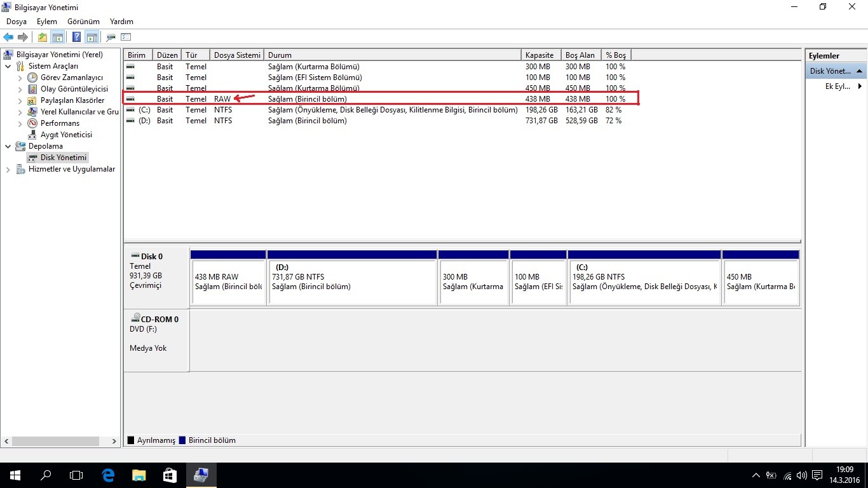Viewport: 868px width, 488px height.
Task: Expand the Olay Görüntüleyicisi node
Action: pyautogui.click(x=20, y=89)
